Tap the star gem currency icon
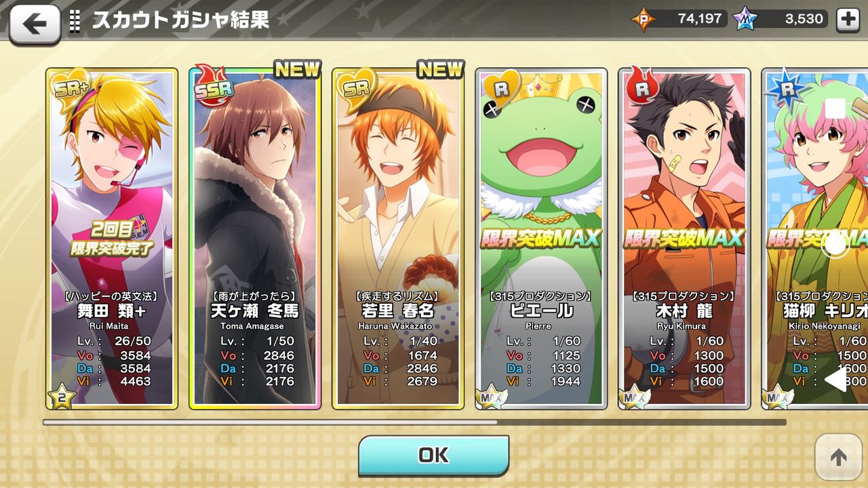868x488 pixels. [x=745, y=20]
